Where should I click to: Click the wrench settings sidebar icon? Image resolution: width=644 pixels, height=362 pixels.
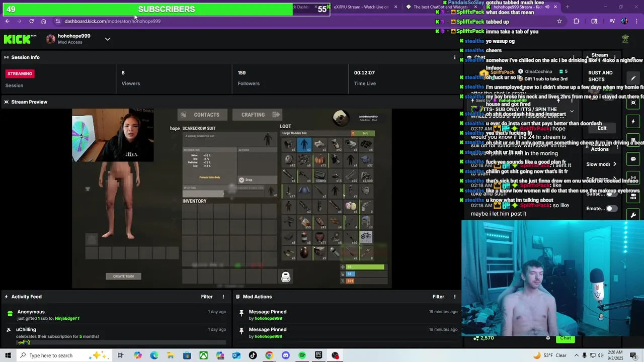pyautogui.click(x=633, y=215)
